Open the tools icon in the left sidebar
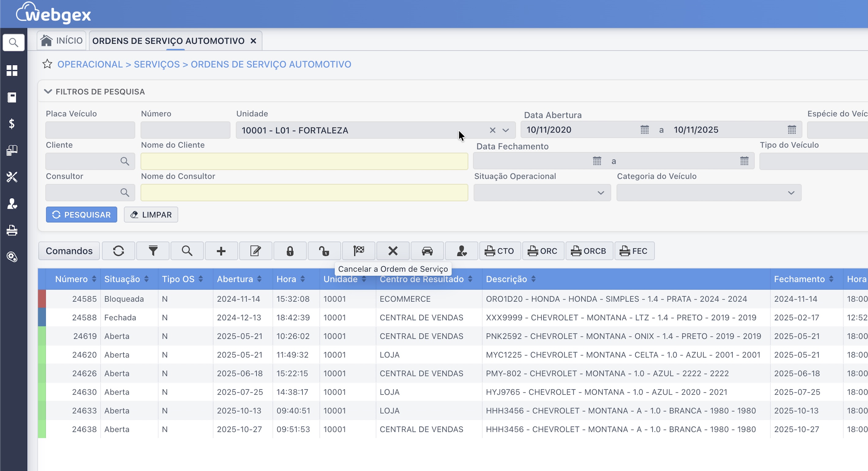Image resolution: width=868 pixels, height=471 pixels. (x=12, y=177)
